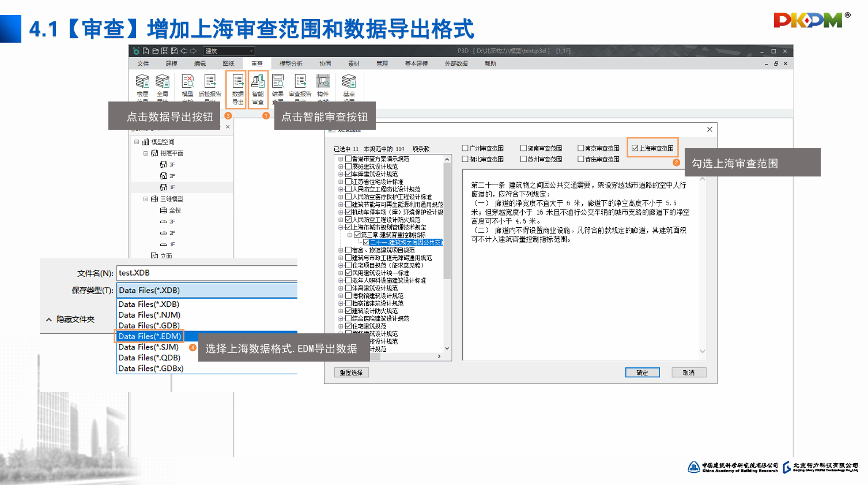Launch the 智能审查 tool
The width and height of the screenshot is (868, 485).
258,89
